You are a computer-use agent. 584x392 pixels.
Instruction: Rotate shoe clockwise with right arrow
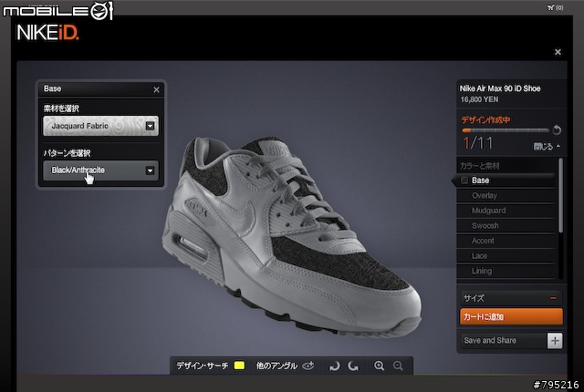(x=353, y=366)
